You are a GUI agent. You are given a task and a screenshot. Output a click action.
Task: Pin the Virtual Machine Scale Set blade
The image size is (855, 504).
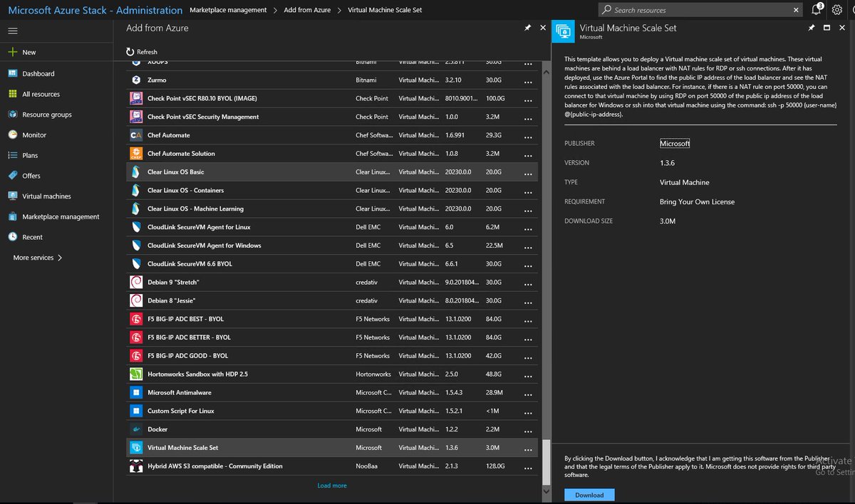pyautogui.click(x=812, y=28)
